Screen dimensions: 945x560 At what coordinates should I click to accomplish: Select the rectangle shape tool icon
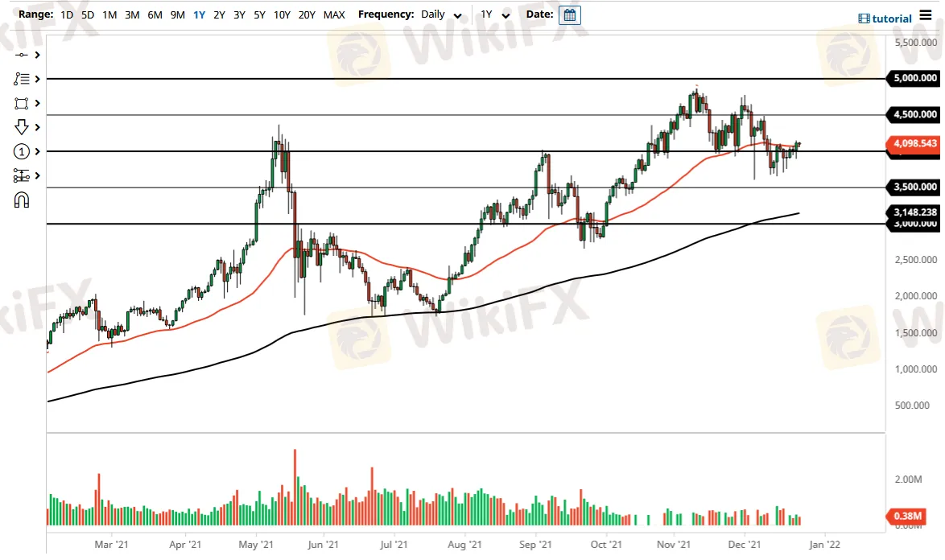[x=21, y=103]
